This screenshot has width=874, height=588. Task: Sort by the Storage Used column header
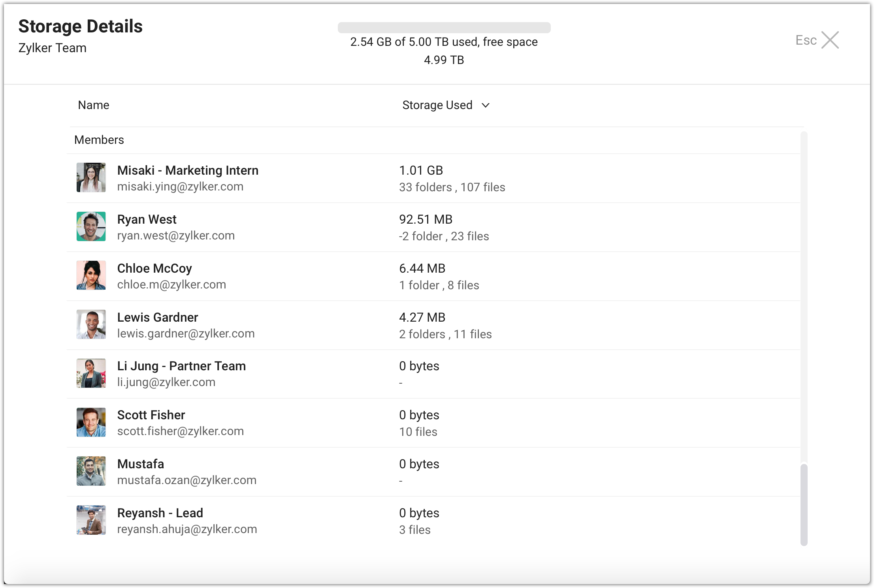[437, 105]
